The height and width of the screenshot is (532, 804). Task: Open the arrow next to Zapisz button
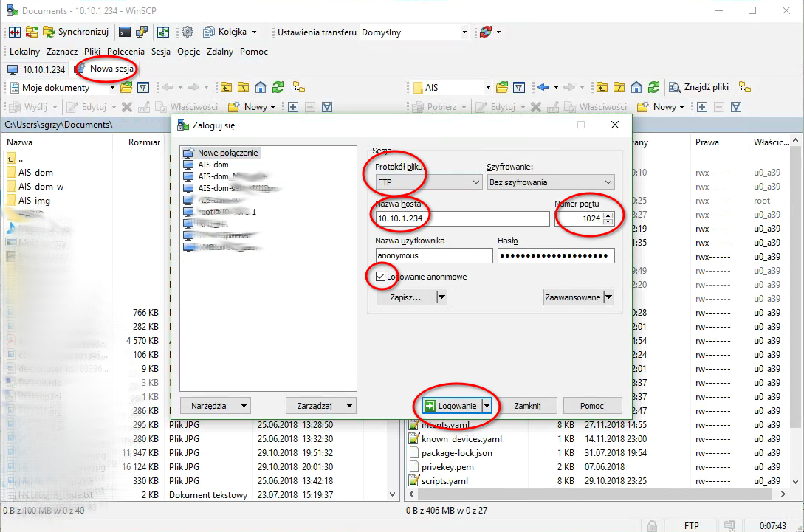[x=441, y=297]
